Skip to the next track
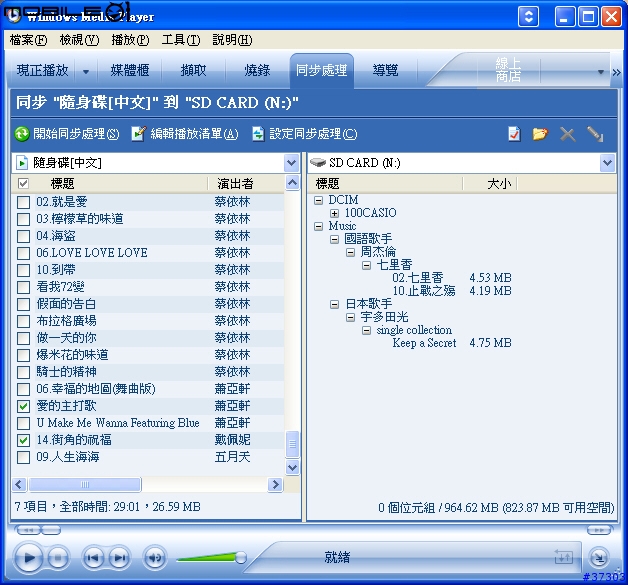 coord(119,557)
